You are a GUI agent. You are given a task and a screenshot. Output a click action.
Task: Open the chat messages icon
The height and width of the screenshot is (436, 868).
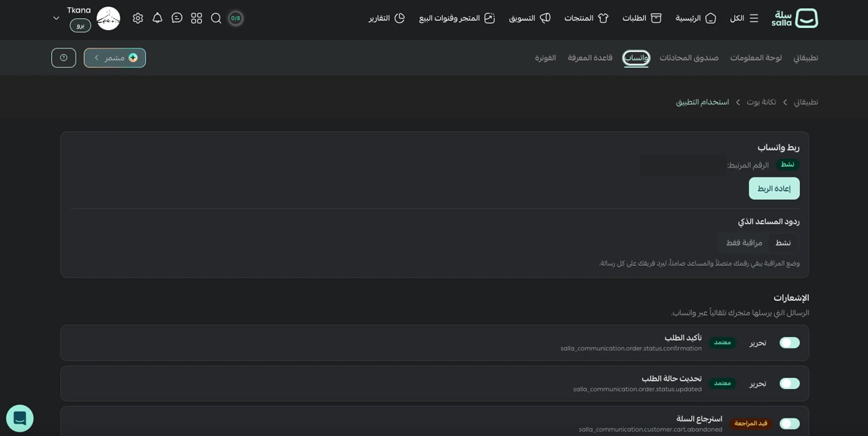(177, 18)
